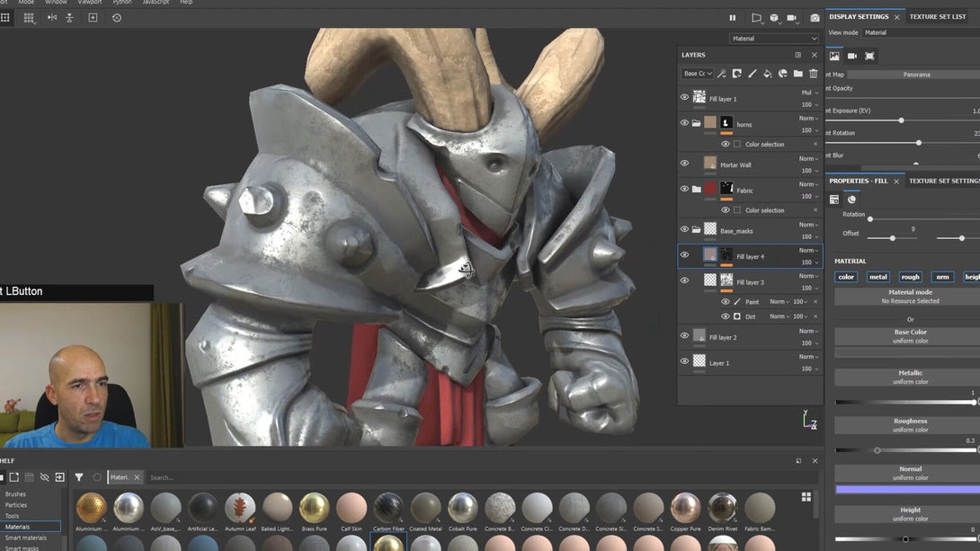Hide the Mortar Wall layer
Screen dimensions: 980x551
684,164
